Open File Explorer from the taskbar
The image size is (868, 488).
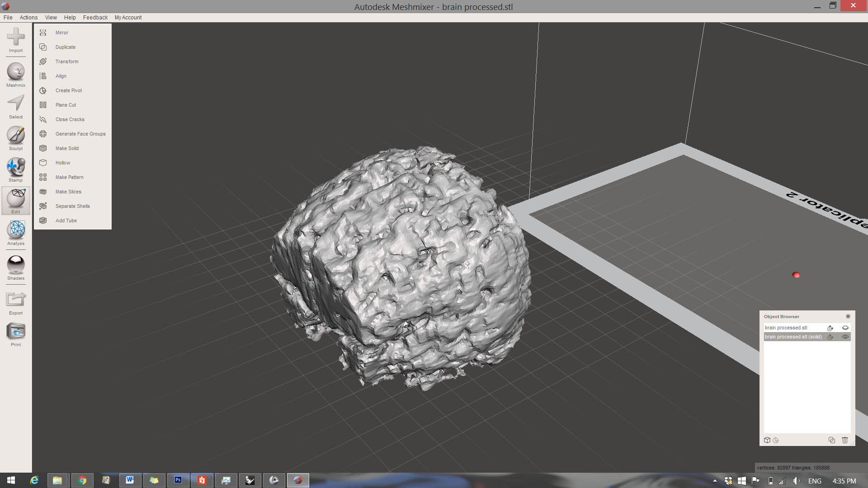[x=58, y=480]
